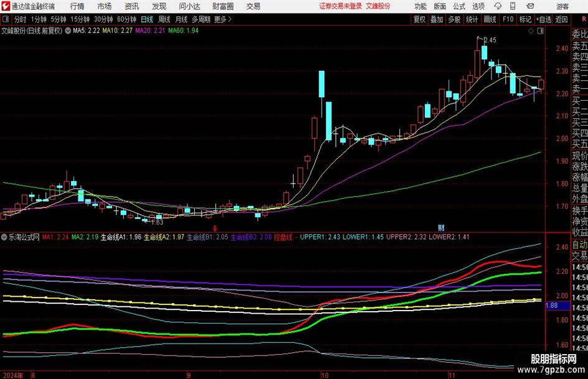588x379 pixels.
Task: Click the diamond icon above the chart
Action: 531,31
